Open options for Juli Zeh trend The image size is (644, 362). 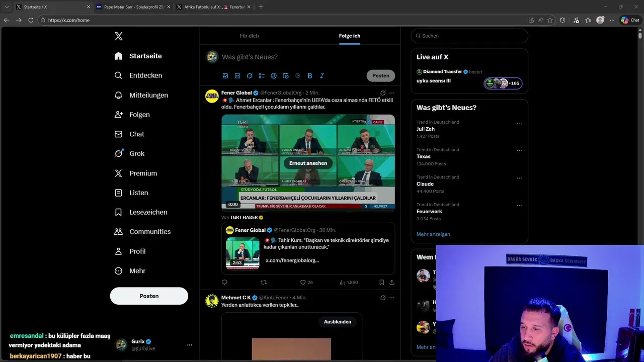pyautogui.click(x=519, y=123)
